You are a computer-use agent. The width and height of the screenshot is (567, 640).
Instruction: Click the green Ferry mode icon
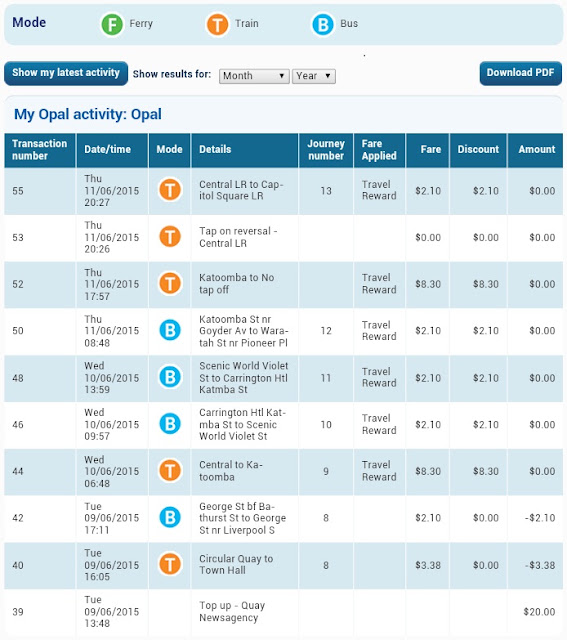pos(112,24)
